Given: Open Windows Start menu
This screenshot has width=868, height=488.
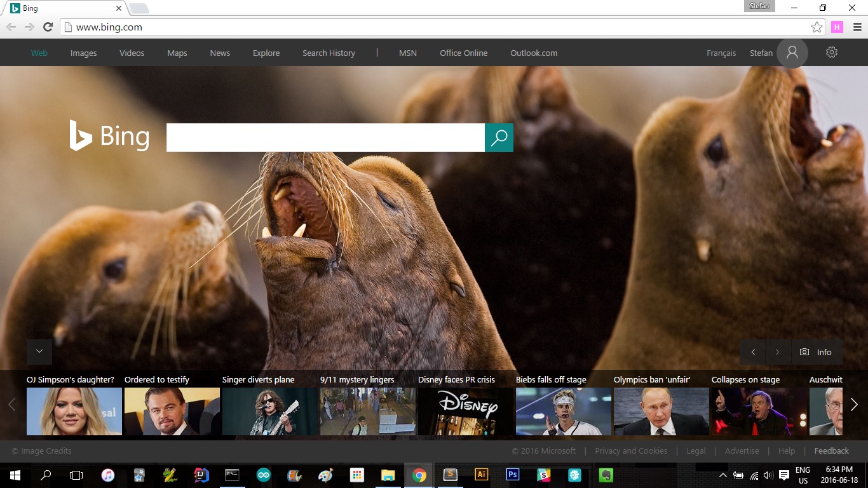Looking at the screenshot, I should pos(15,475).
